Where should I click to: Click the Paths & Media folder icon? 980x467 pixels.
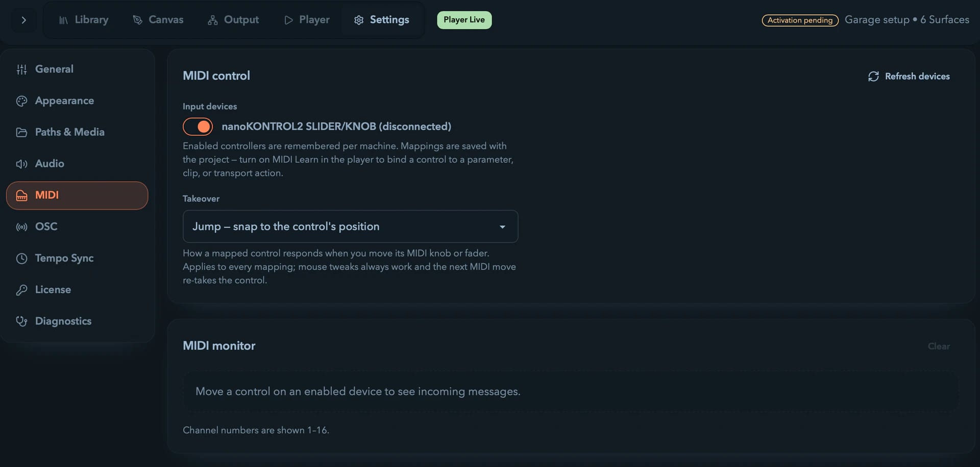(21, 132)
